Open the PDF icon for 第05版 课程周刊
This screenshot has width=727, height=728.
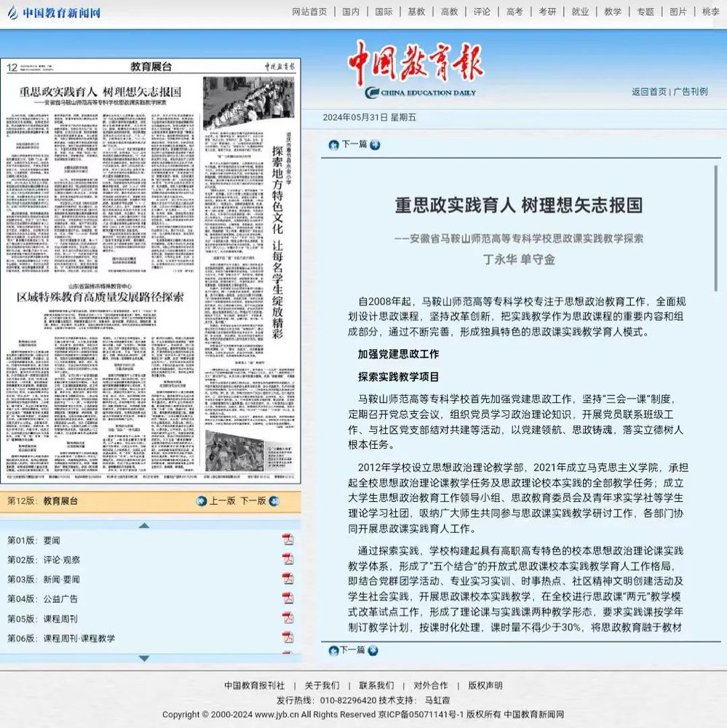[x=287, y=618]
